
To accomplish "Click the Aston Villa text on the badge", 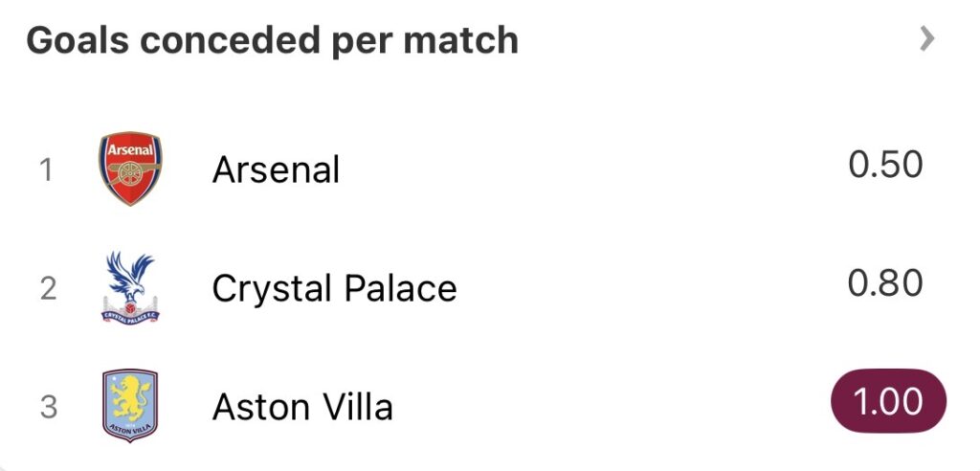I will pos(130,427).
